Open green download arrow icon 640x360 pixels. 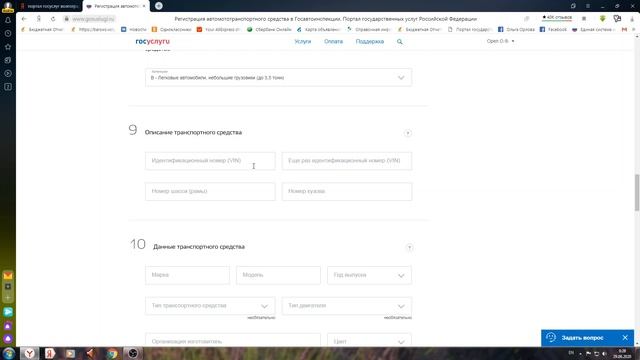pos(602,19)
